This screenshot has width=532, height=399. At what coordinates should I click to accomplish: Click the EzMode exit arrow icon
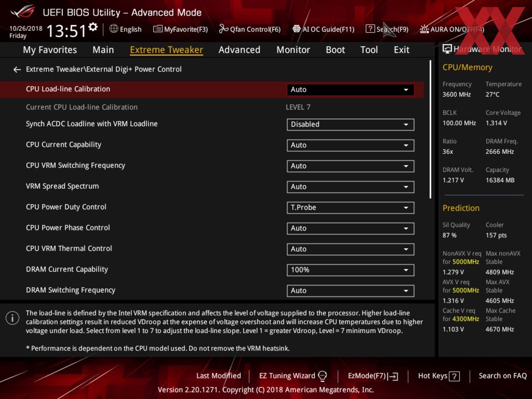click(393, 376)
